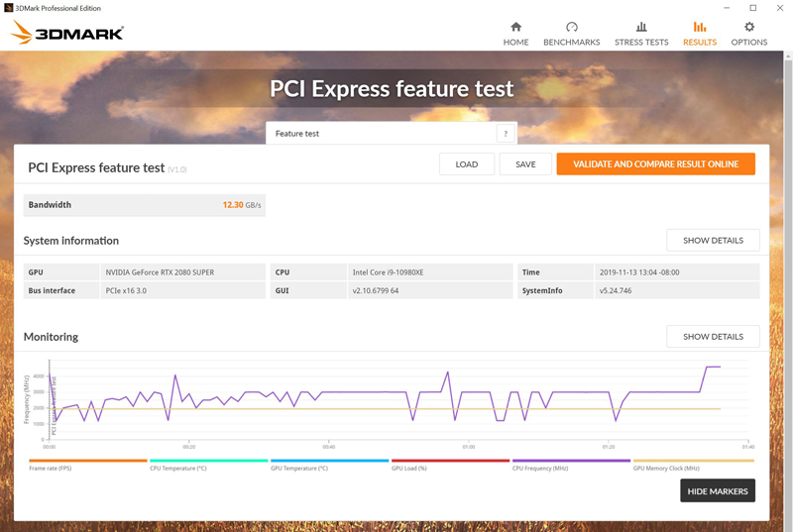Click the CPU label cell
Screen dimensions: 793x532
pos(308,272)
